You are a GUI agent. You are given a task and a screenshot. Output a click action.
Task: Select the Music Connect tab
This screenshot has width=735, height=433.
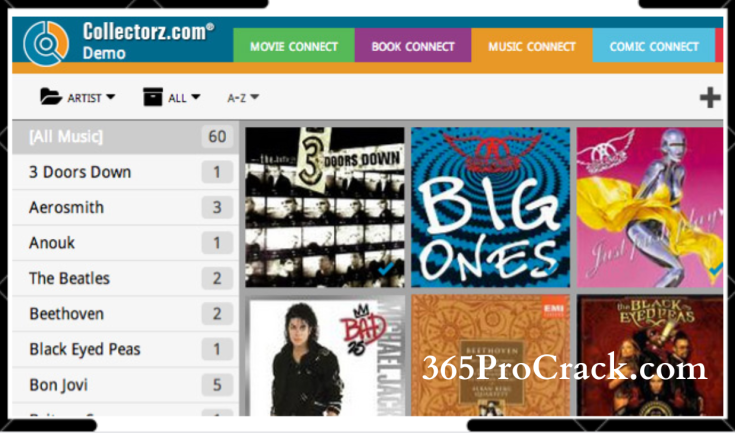(532, 45)
